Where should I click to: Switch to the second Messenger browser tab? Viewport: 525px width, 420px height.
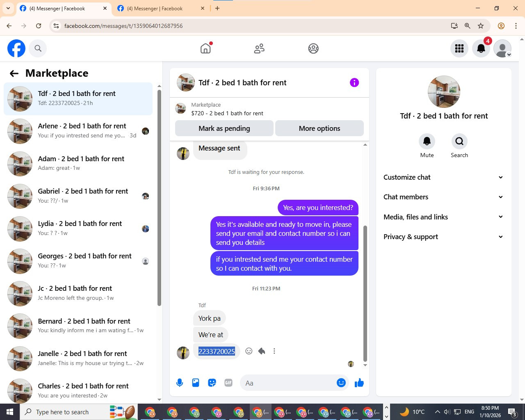coord(160,8)
